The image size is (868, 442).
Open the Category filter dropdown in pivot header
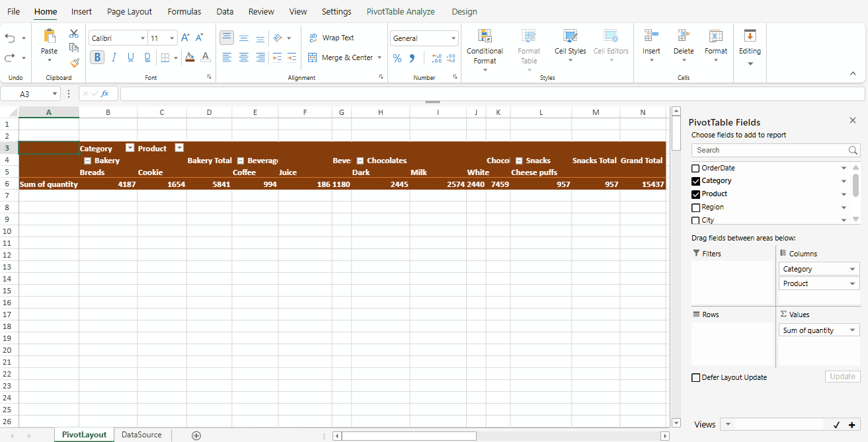(130, 148)
